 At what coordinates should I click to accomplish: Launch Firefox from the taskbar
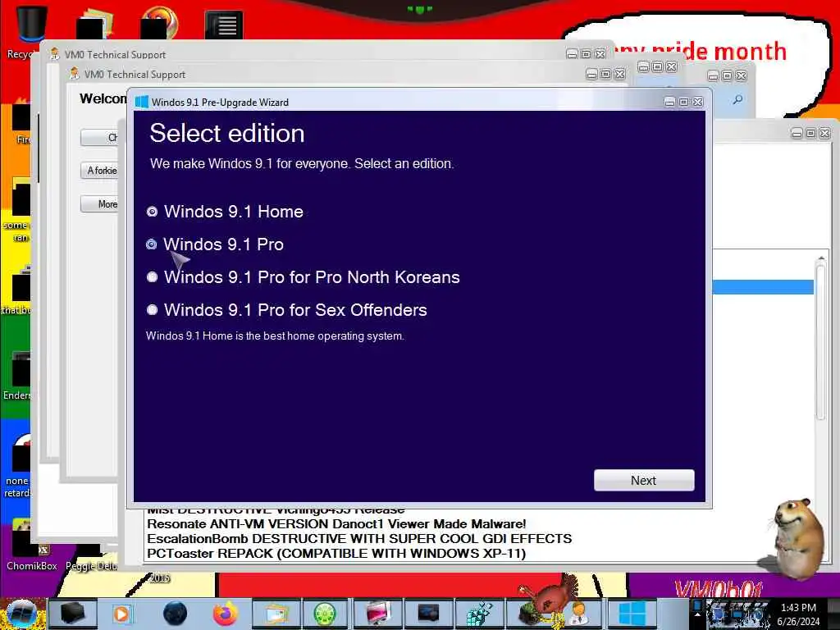[226, 614]
